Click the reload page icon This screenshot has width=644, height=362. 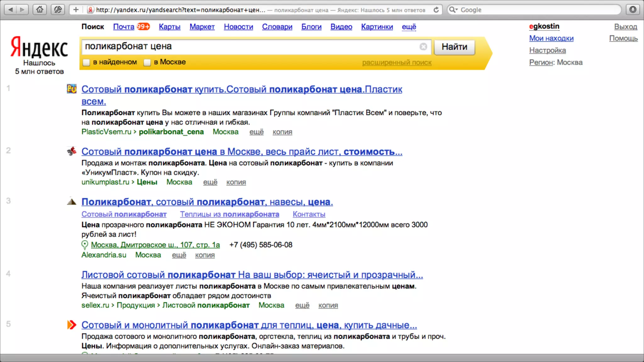tap(436, 10)
